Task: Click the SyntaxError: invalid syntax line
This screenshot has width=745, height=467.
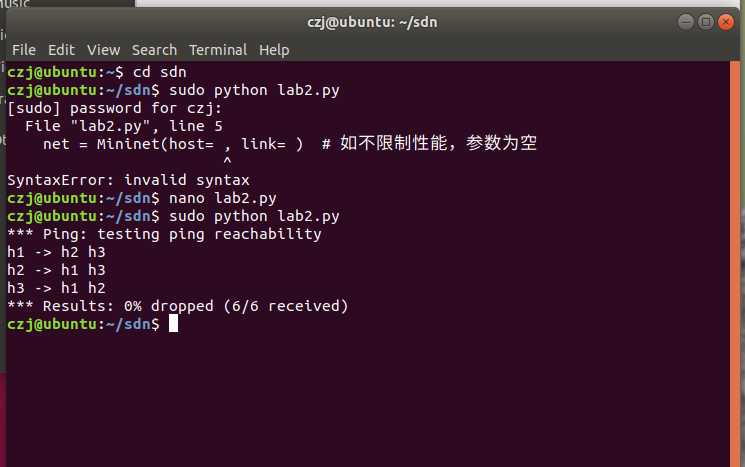Action: click(128, 180)
